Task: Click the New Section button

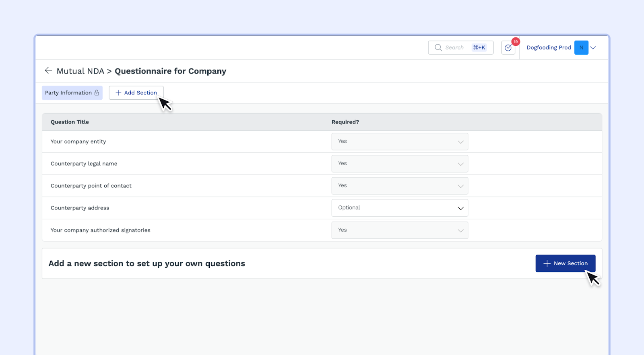Action: coord(566,263)
